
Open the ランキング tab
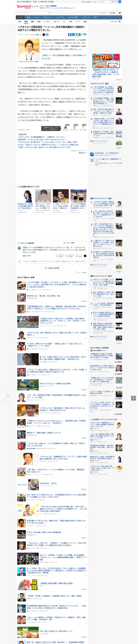[x=86, y=17]
